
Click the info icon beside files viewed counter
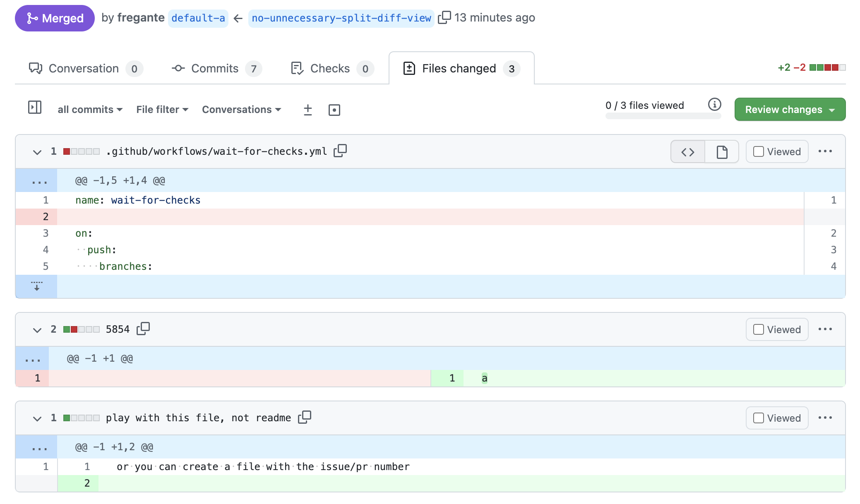click(x=714, y=105)
